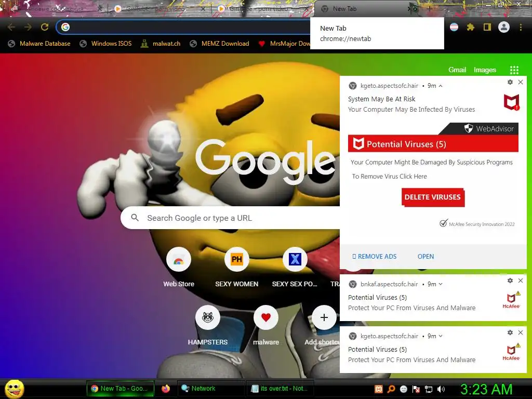The width and height of the screenshot is (532, 399).
Task: Launch Firefox from the taskbar
Action: (166, 389)
